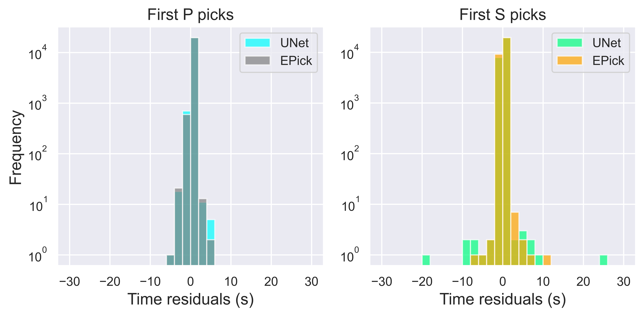Image resolution: width=644 pixels, height=316 pixels.
Task: Click "Time residuals (s)" under the S picks plot
Action: [x=503, y=299]
